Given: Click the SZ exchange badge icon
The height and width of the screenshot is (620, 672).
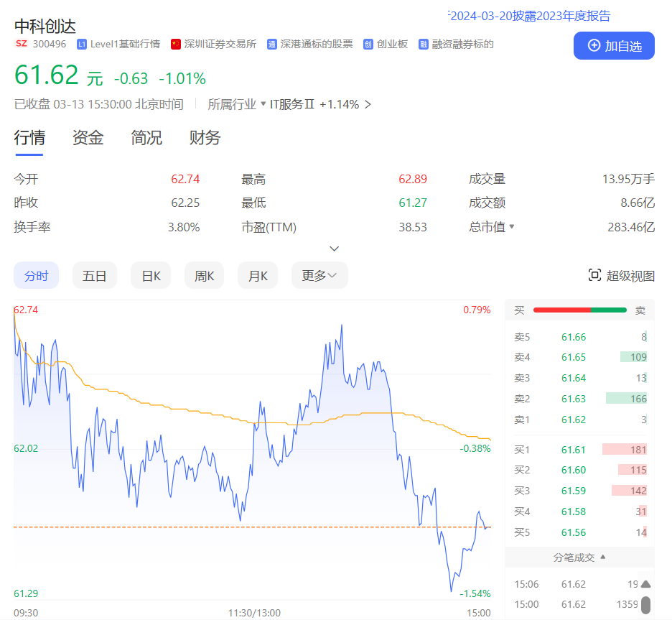Looking at the screenshot, I should coord(22,44).
